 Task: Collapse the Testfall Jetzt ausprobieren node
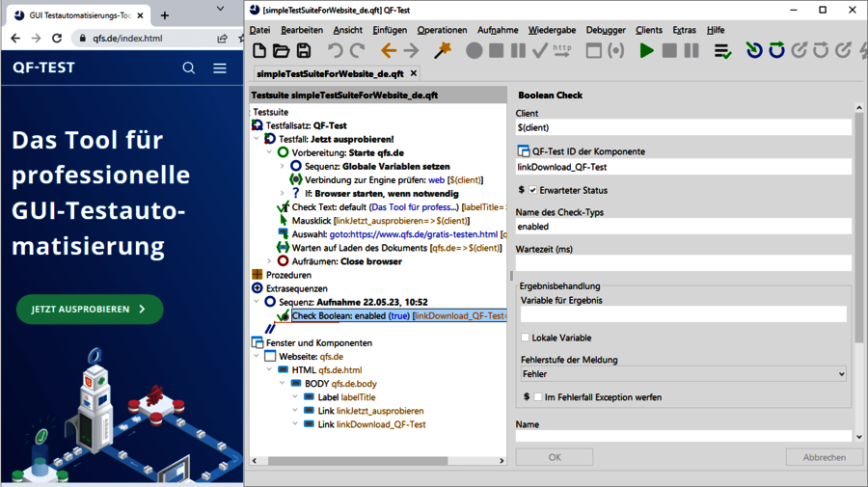coord(257,139)
